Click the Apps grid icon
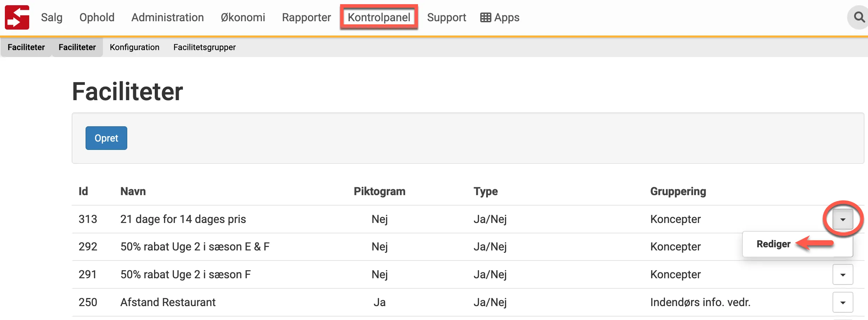The height and width of the screenshot is (320, 868). click(x=485, y=17)
